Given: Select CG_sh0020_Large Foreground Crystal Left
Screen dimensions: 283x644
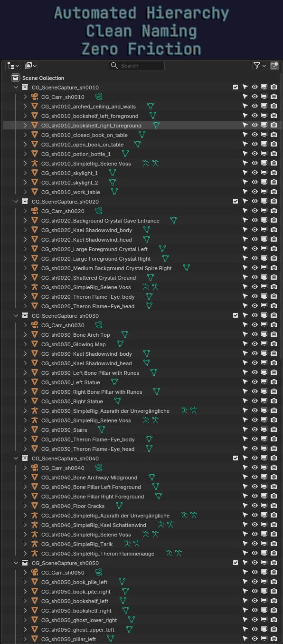Looking at the screenshot, I should click(x=94, y=249).
